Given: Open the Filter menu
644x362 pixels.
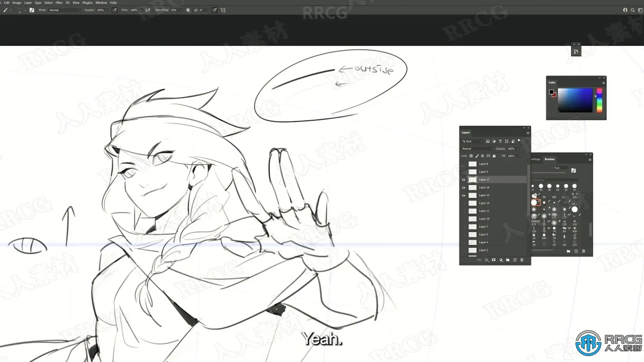Looking at the screenshot, I should 59,3.
